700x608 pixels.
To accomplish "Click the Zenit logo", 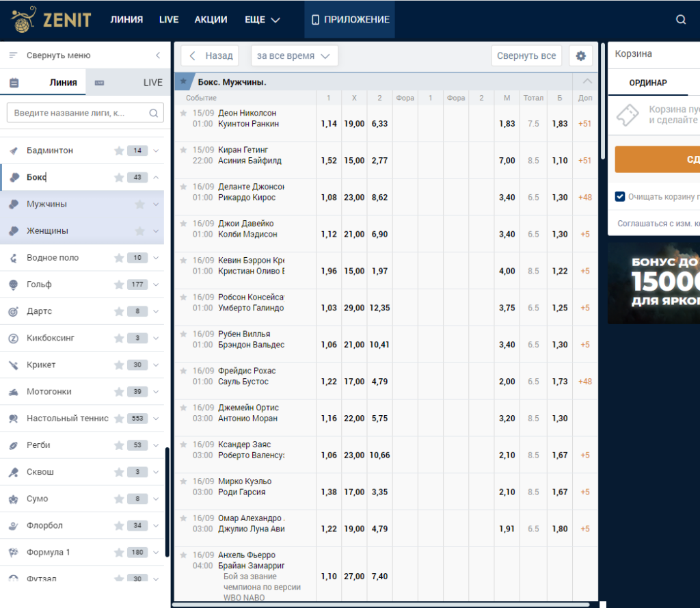I will coord(51,19).
